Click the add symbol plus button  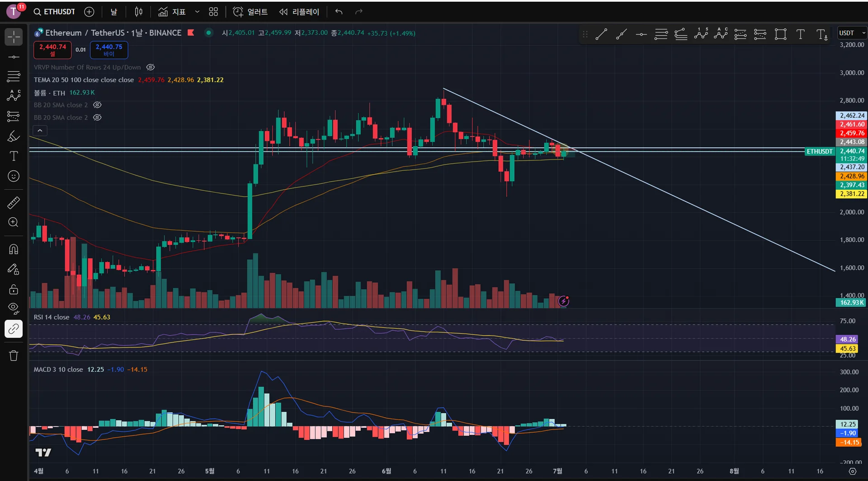click(x=90, y=12)
